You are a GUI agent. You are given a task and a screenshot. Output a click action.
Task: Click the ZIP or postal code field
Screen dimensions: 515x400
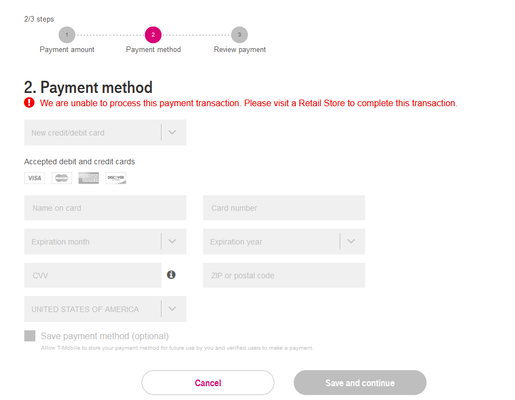tap(284, 275)
